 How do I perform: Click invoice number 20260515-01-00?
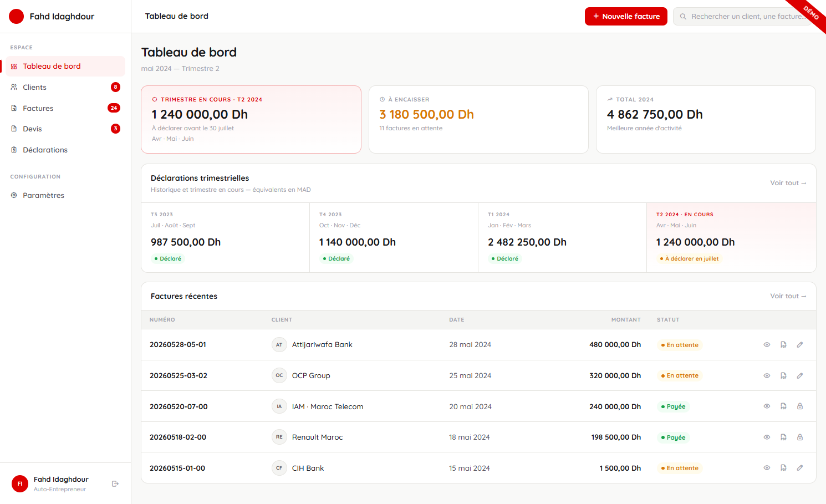[177, 469]
